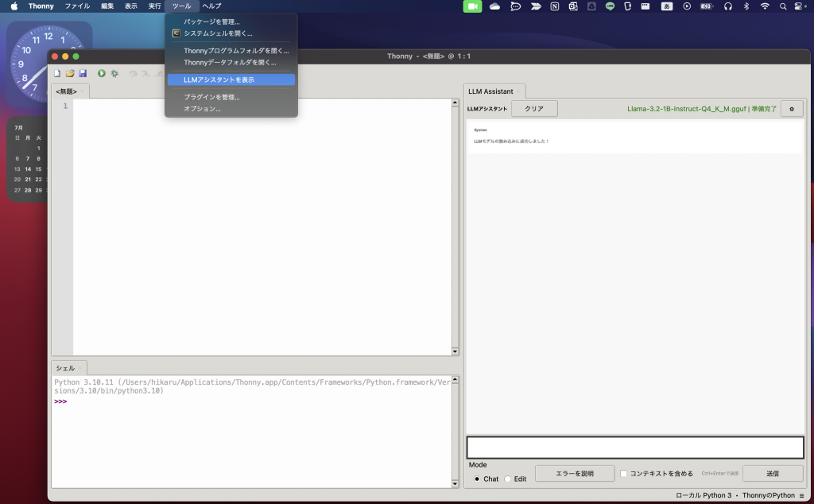Click the New file icon in Thonny toolbar
Screen dimensions: 814x504
tap(57, 74)
